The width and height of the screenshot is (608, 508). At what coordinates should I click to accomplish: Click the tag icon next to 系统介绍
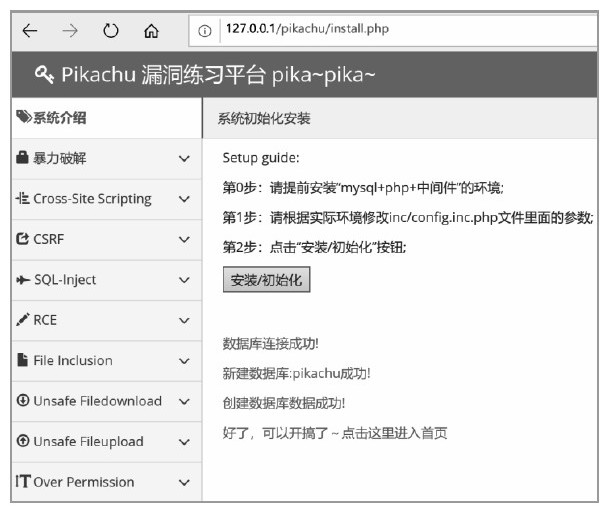coord(24,117)
